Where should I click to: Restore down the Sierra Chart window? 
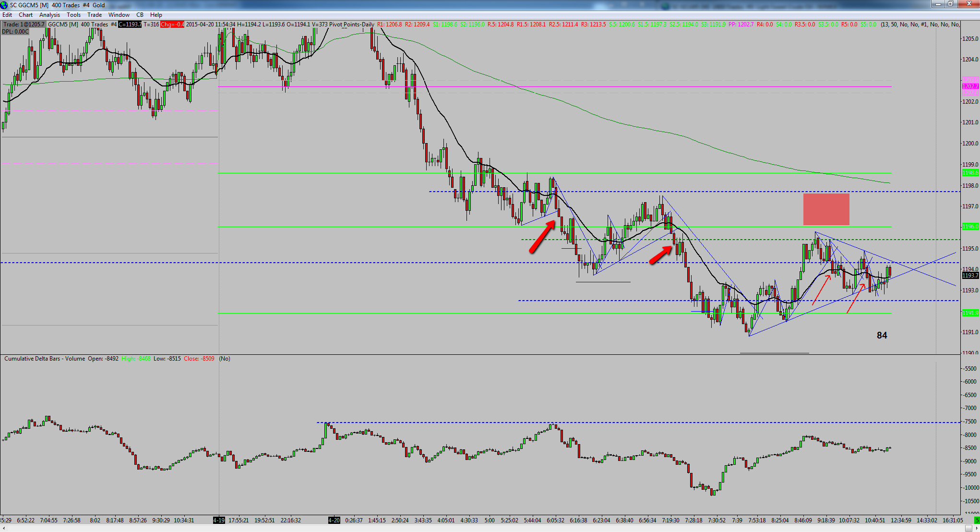(951, 4)
